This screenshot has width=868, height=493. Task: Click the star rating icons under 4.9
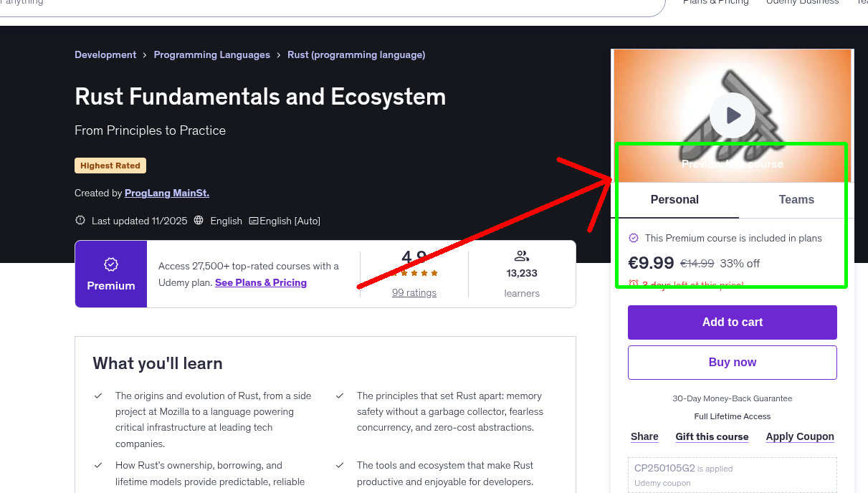(414, 273)
